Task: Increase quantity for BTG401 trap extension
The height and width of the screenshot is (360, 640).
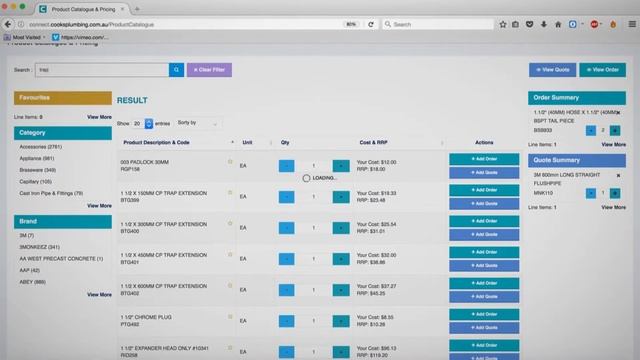Action: click(341, 259)
